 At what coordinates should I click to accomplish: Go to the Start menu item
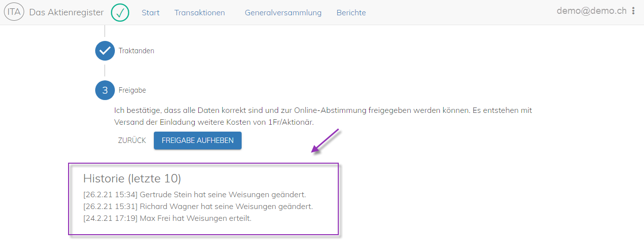pos(150,13)
